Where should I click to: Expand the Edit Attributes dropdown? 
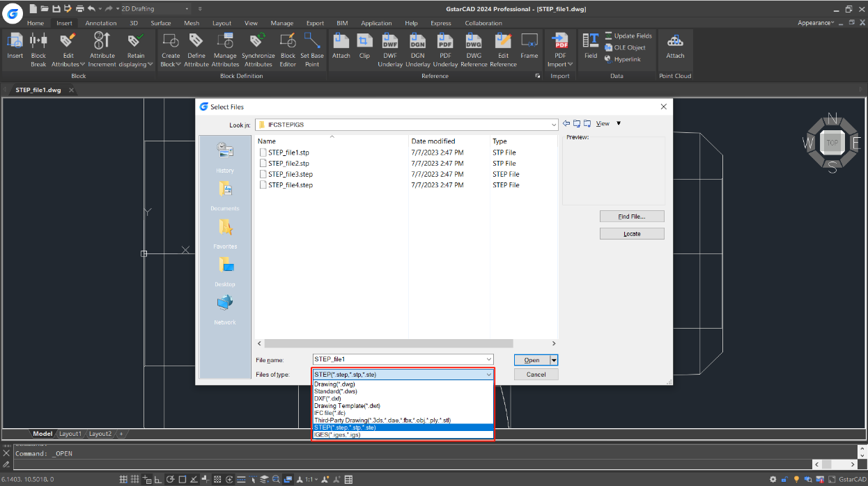[83, 65]
